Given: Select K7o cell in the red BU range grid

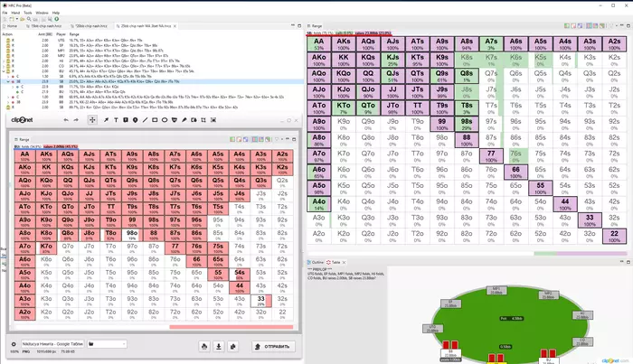Looking at the screenshot, I should (46, 248).
